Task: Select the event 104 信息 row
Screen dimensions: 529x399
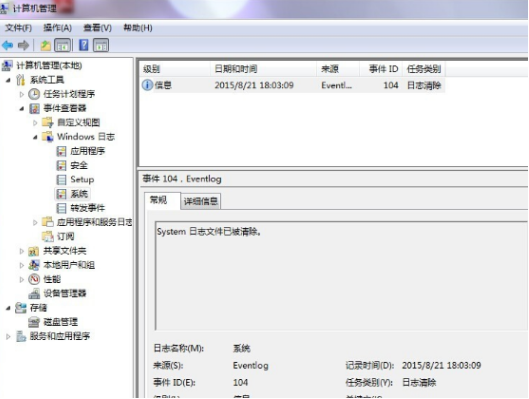Action: [x=292, y=85]
